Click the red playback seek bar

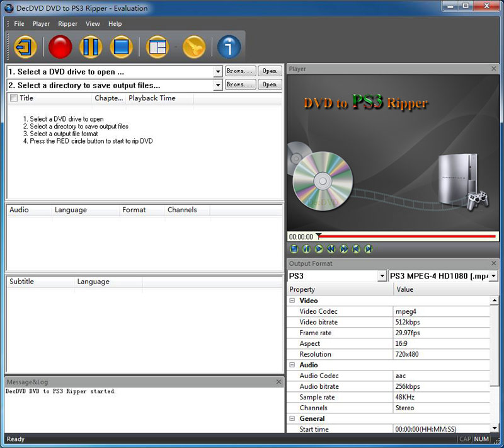tap(408, 236)
